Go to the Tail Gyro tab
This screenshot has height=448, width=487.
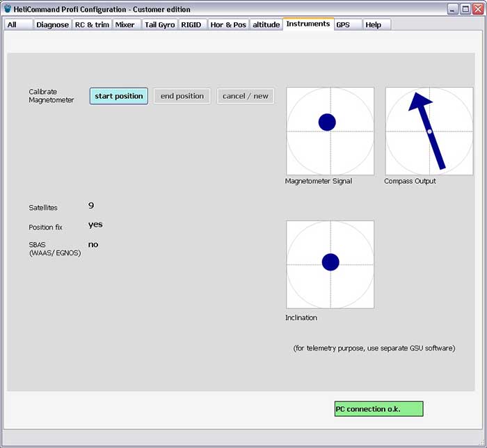pos(160,24)
